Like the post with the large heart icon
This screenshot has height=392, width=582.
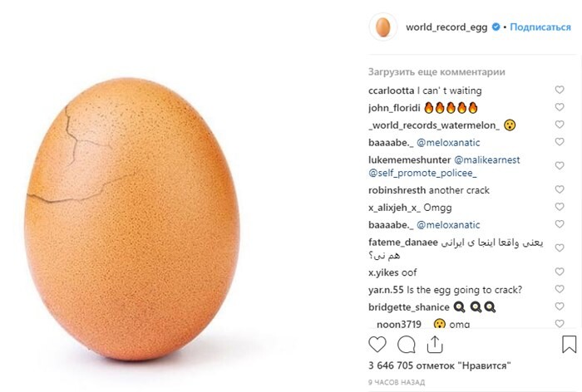(377, 345)
